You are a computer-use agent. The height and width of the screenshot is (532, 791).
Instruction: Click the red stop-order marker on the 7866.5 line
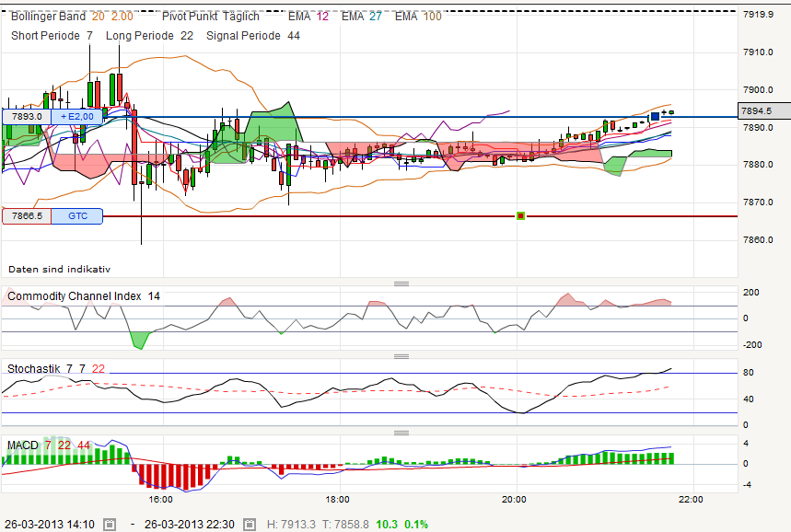coord(520,215)
